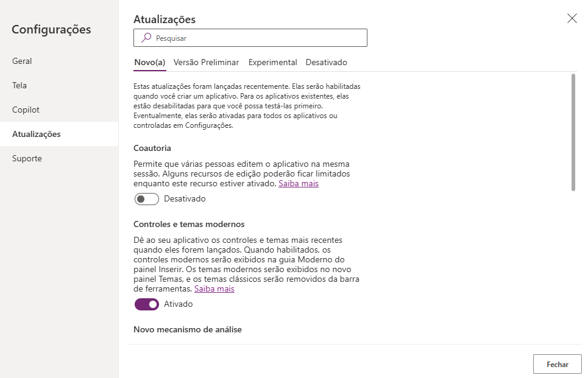
Task: Click the Fechar button
Action: (558, 364)
